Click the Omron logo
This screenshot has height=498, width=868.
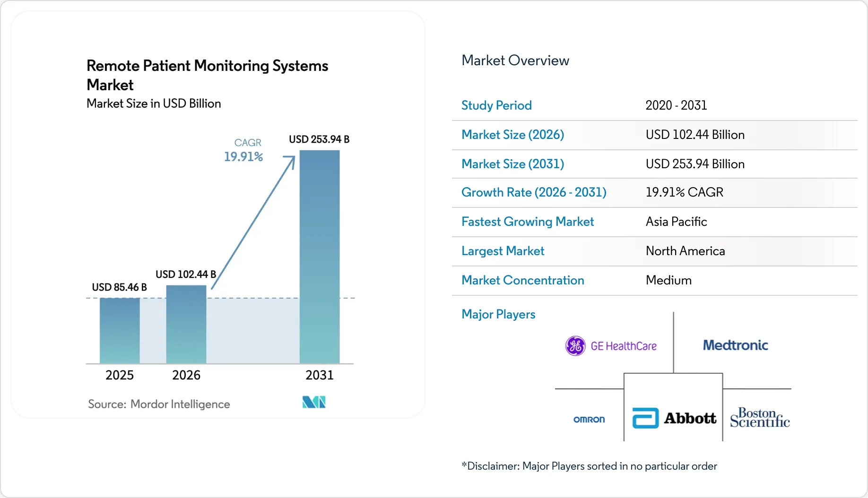[589, 420]
